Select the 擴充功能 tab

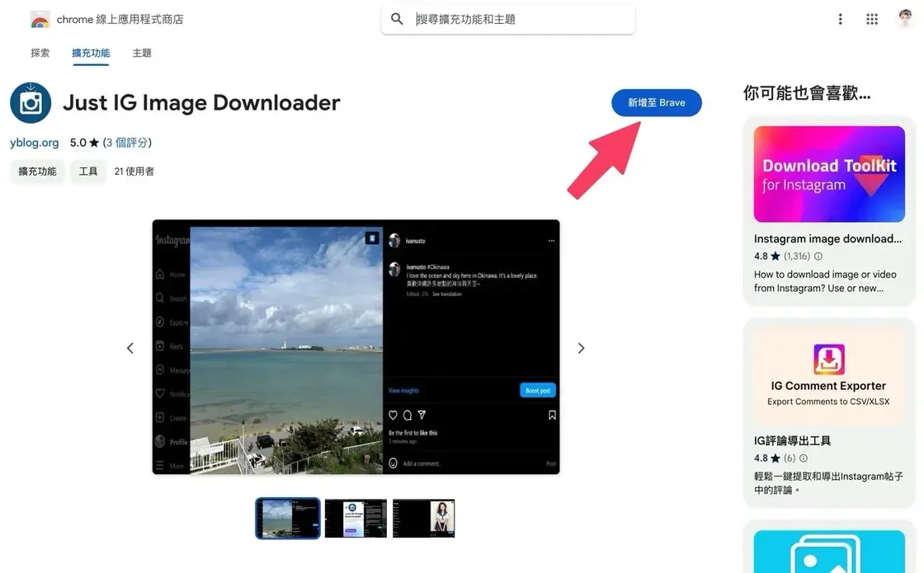pyautogui.click(x=91, y=53)
